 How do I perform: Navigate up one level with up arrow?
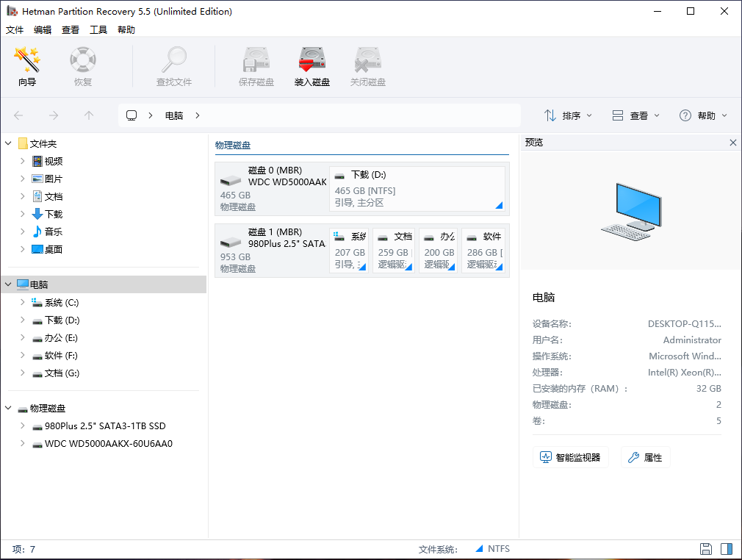[88, 115]
